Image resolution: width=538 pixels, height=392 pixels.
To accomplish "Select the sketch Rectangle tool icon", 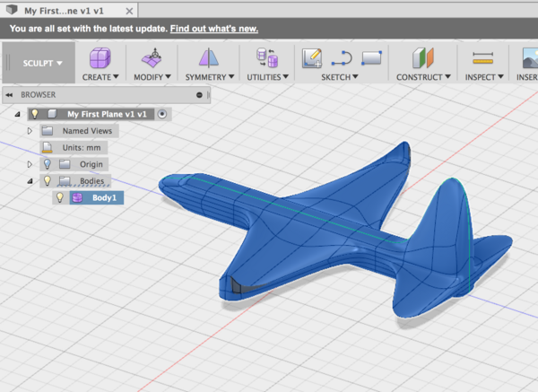I will [371, 58].
